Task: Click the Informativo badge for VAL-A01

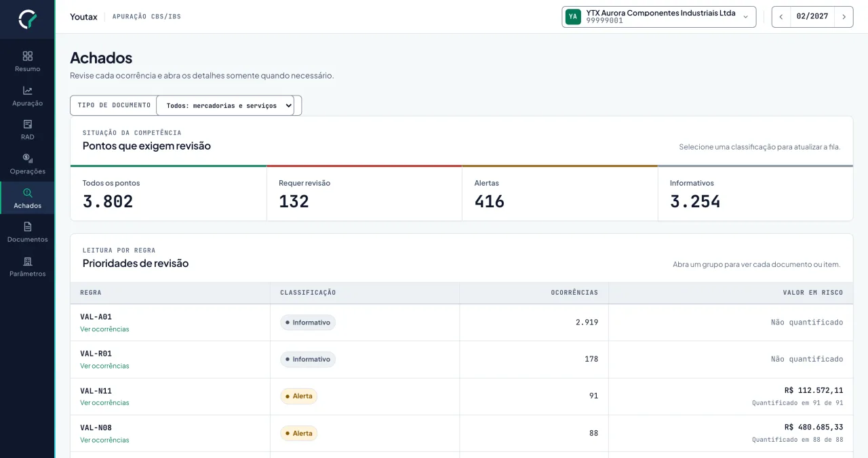Action: point(308,322)
